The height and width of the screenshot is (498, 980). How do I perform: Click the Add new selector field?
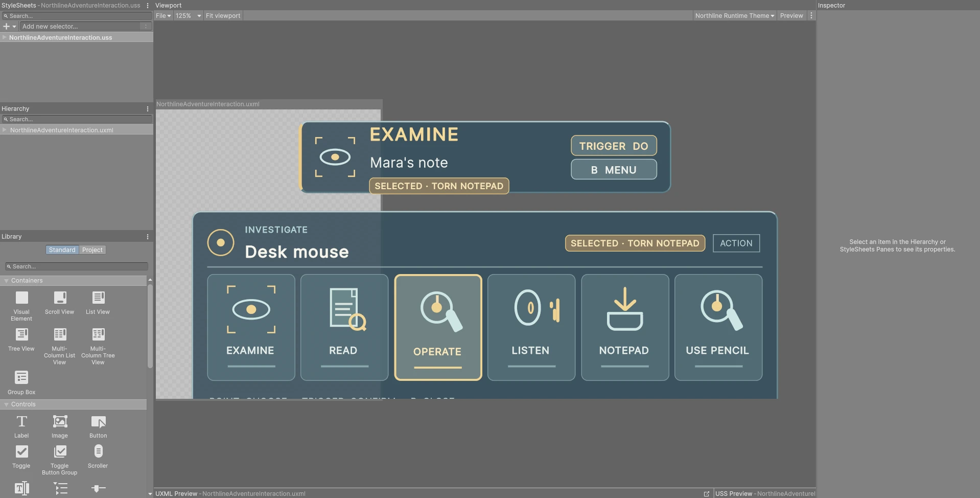80,27
